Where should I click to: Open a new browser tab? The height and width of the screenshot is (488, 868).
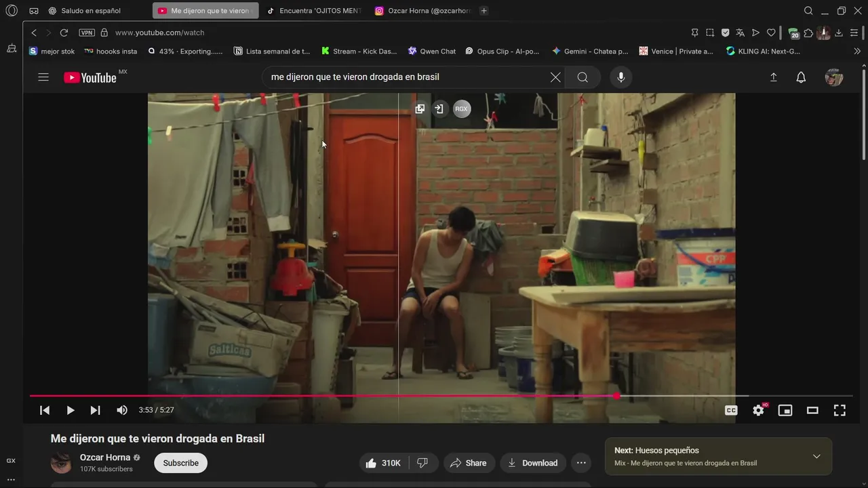tap(484, 11)
